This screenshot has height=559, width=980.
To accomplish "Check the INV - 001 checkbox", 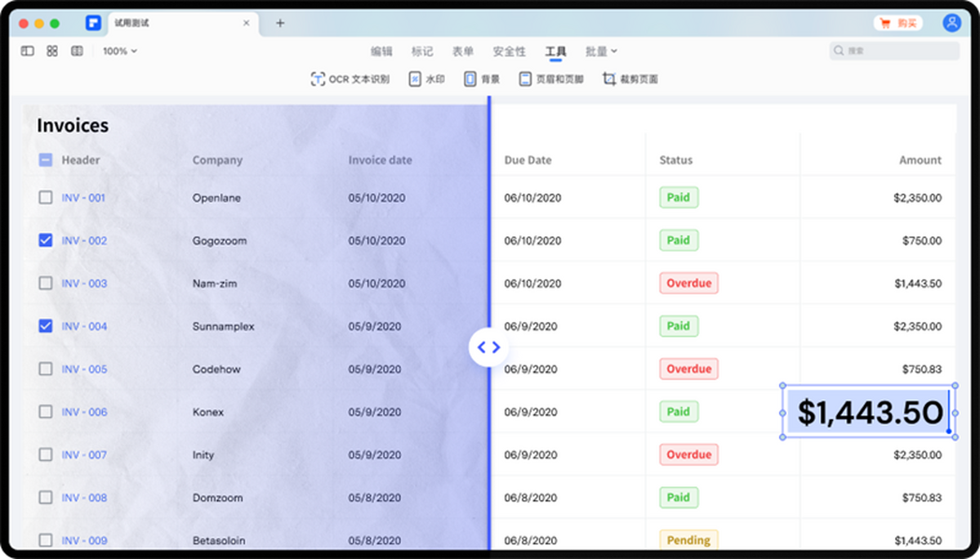I will coord(46,198).
